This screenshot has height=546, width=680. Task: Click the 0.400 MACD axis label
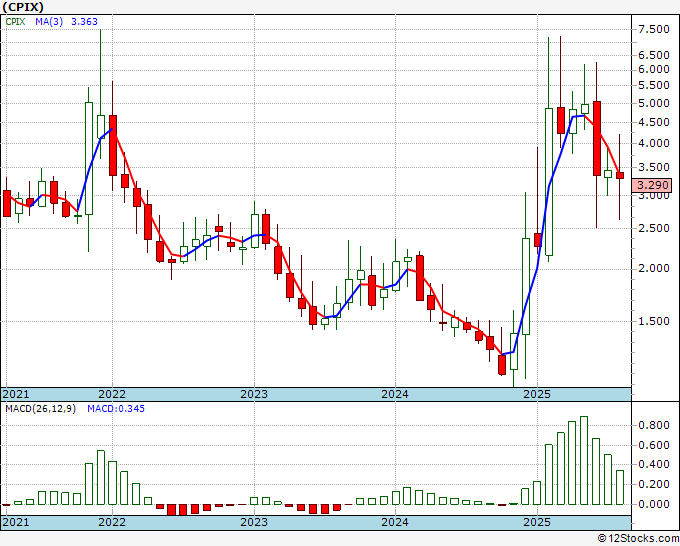point(654,464)
